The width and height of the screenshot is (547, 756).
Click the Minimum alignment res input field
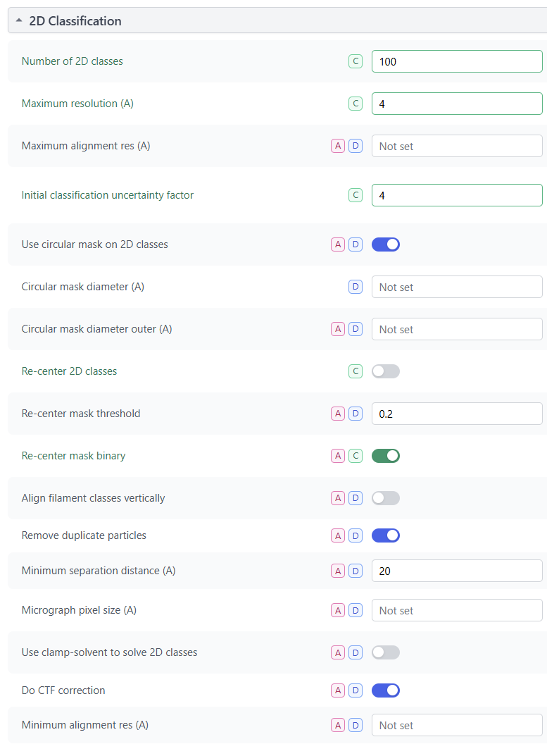click(457, 725)
